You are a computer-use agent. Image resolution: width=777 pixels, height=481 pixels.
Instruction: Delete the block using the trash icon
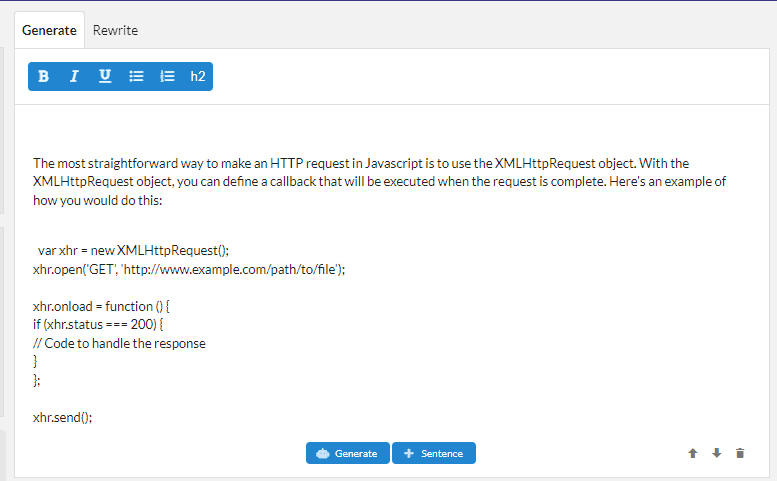740,453
